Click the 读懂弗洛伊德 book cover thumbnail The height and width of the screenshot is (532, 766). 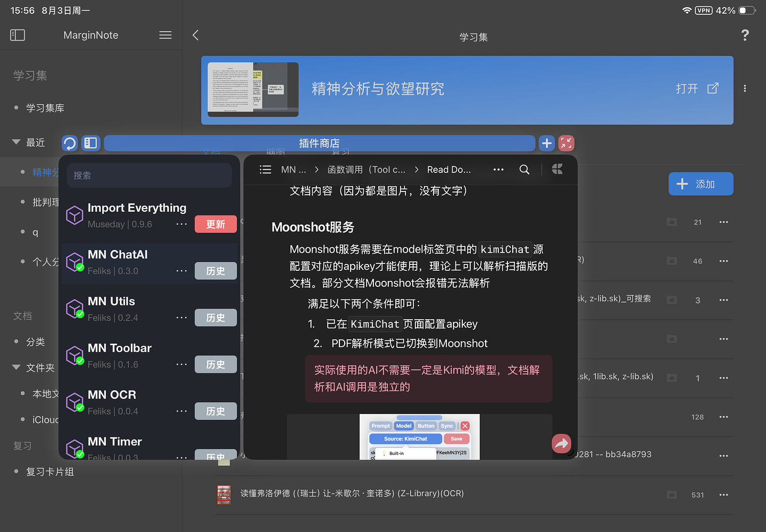(224, 495)
